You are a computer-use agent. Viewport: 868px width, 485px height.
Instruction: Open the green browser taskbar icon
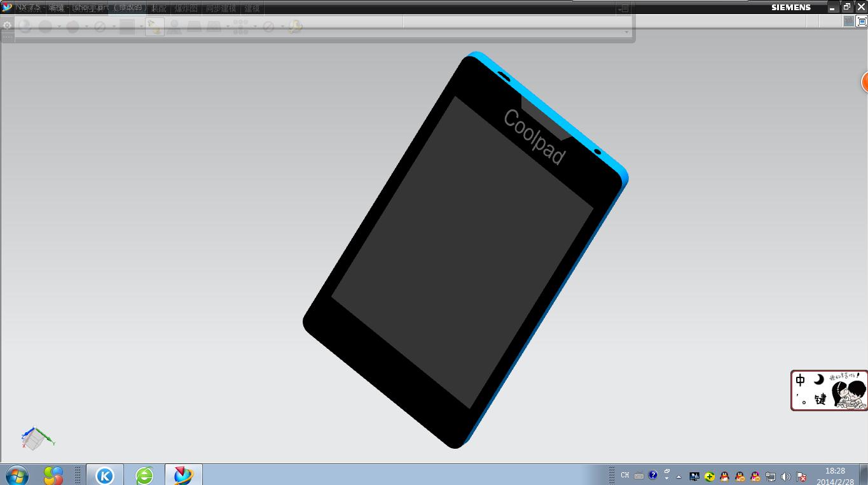pyautogui.click(x=144, y=475)
